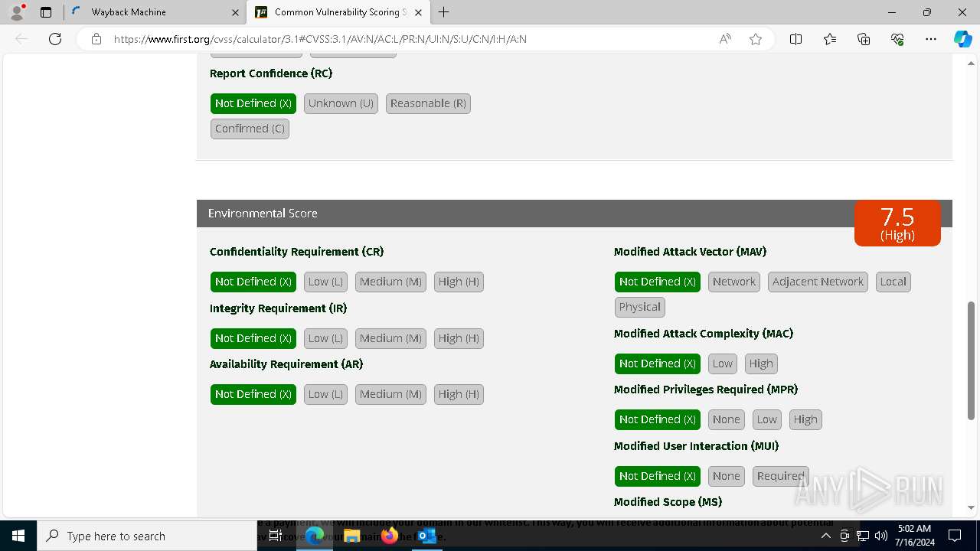This screenshot has width=980, height=551.
Task: Set Modified Privileges Required to None
Action: 726,419
